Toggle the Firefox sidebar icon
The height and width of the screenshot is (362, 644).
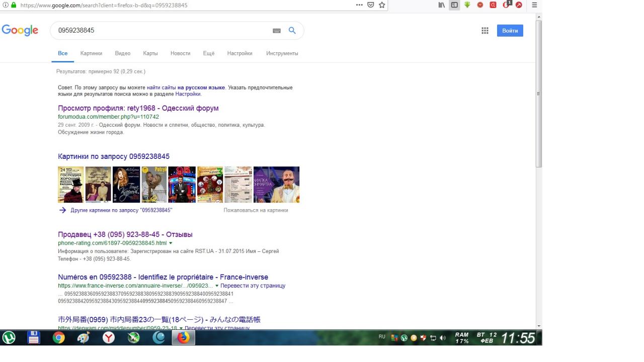[454, 5]
